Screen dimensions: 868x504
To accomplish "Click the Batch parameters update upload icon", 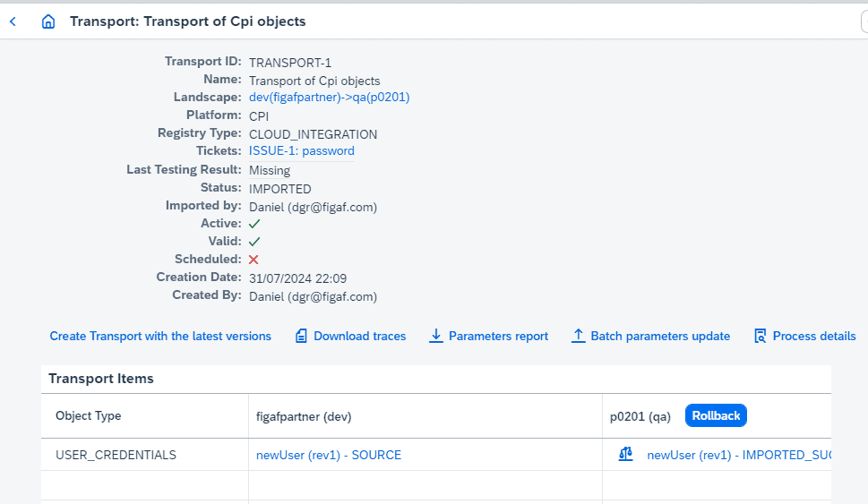I will [578, 336].
